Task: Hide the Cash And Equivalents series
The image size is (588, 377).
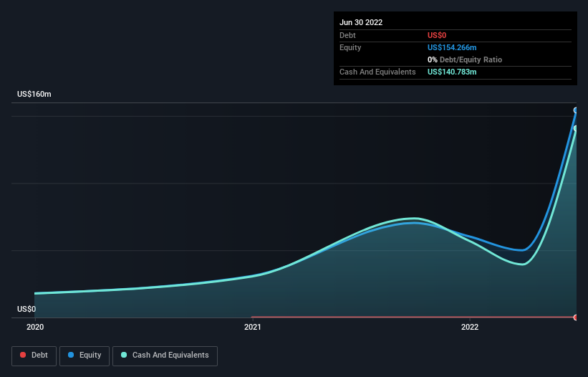Action: pyautogui.click(x=165, y=355)
